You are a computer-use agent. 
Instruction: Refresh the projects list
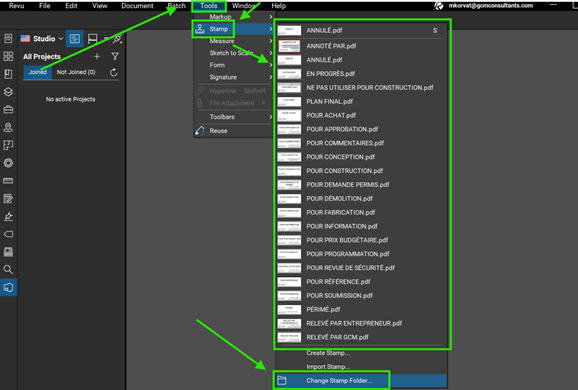click(x=114, y=72)
